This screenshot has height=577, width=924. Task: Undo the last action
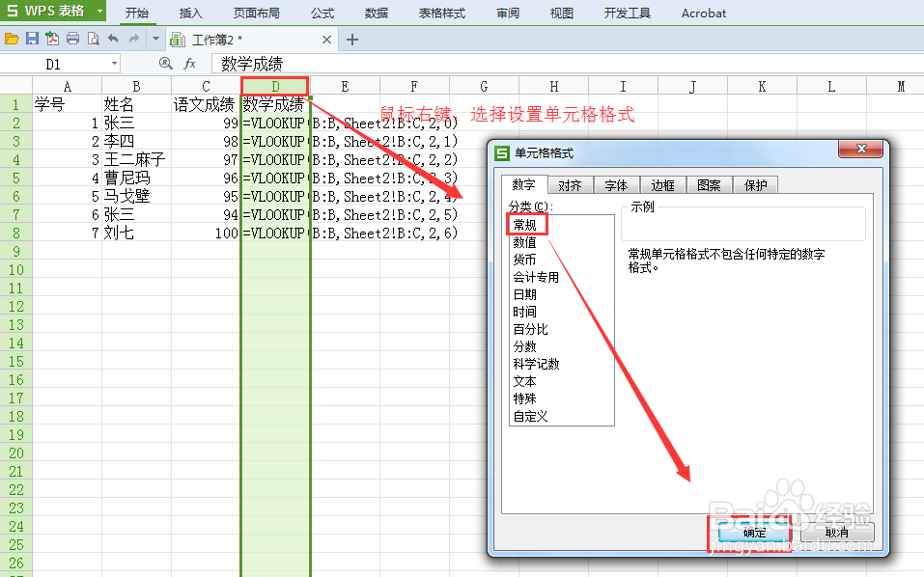point(112,38)
